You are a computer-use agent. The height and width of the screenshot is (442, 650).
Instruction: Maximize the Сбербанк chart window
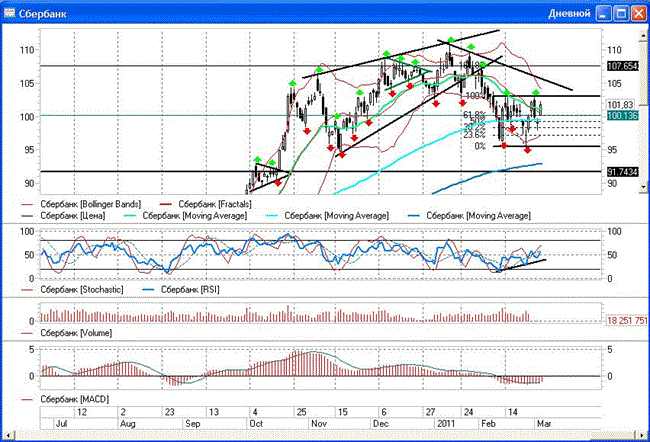click(621, 14)
